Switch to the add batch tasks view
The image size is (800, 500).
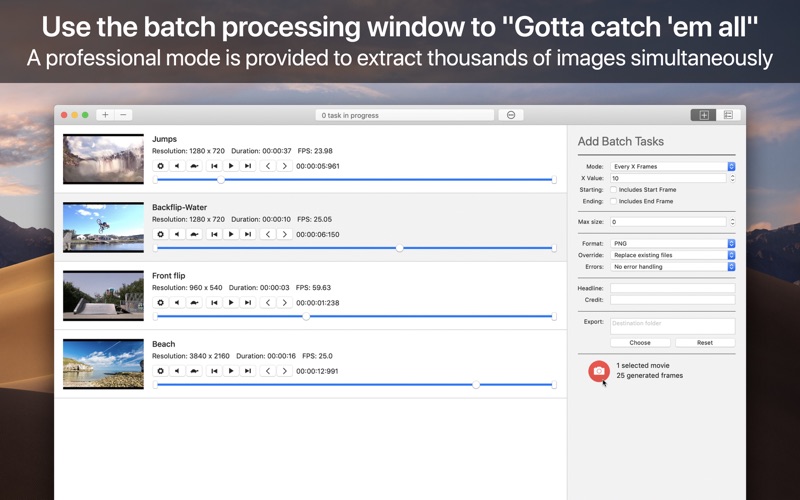[x=704, y=115]
